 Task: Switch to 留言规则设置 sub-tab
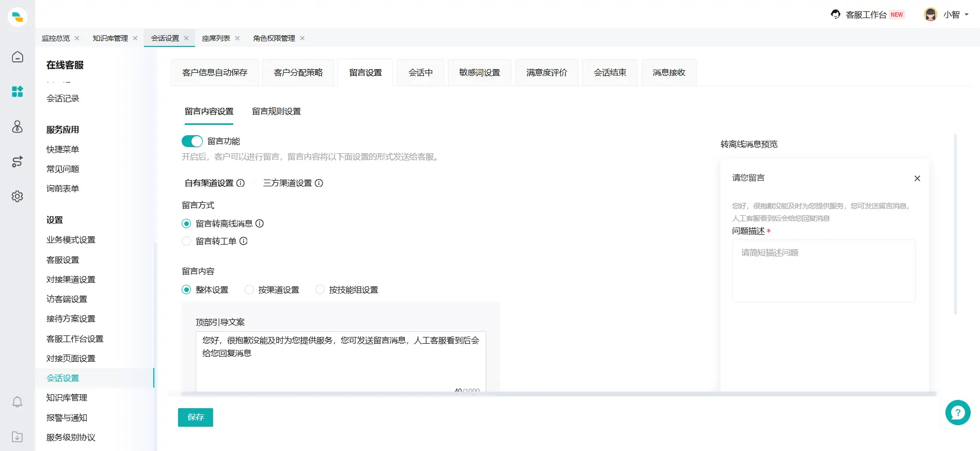click(276, 111)
